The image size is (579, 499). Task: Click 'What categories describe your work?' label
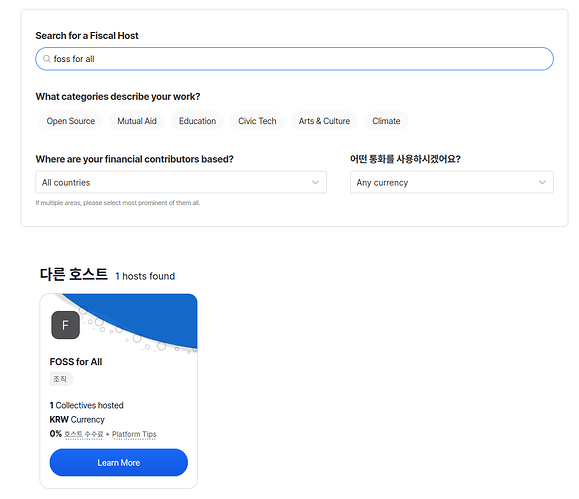tap(118, 96)
